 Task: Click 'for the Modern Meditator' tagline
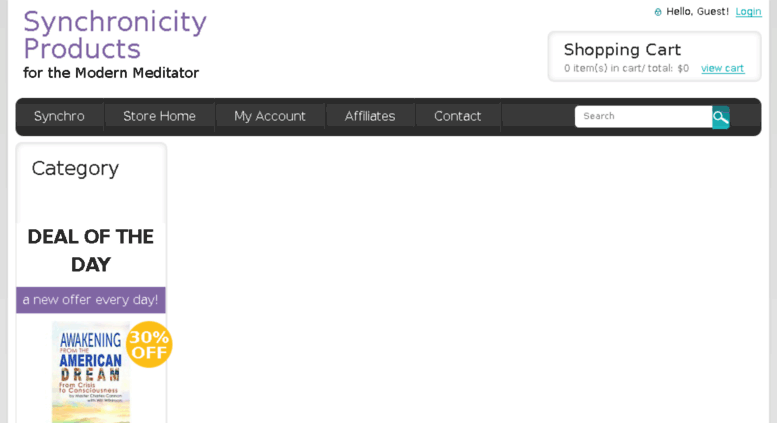click(x=111, y=73)
